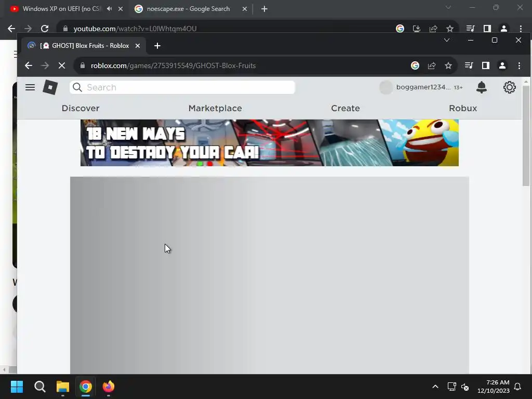Click the youtube.com address bar
This screenshot has width=532, height=399.
tap(224, 29)
